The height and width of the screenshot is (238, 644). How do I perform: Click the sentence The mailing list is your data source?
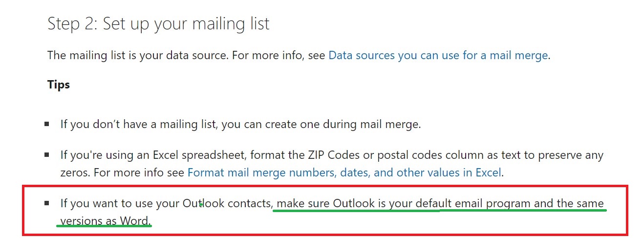click(138, 55)
